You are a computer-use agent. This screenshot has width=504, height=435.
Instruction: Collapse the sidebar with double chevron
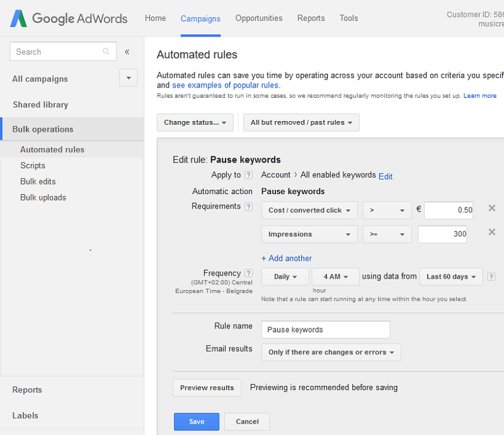(x=127, y=52)
